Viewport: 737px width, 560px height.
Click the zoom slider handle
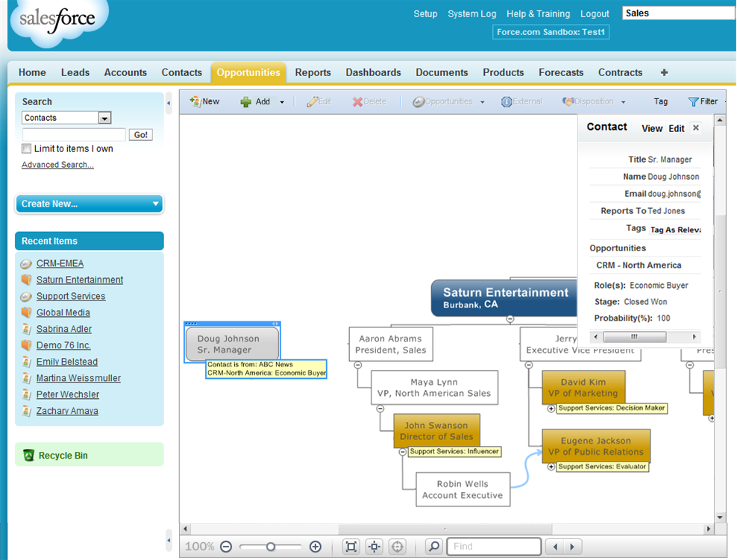[x=270, y=547]
